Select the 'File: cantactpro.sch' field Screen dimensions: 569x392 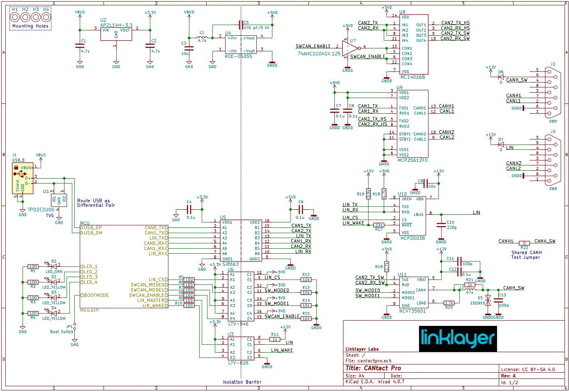[369, 361]
